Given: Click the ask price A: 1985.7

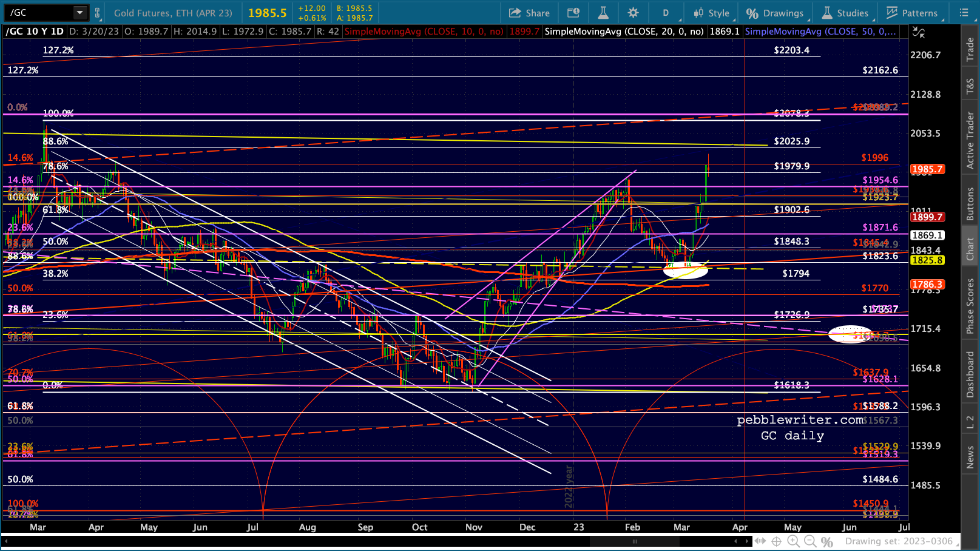Looking at the screenshot, I should (x=354, y=18).
